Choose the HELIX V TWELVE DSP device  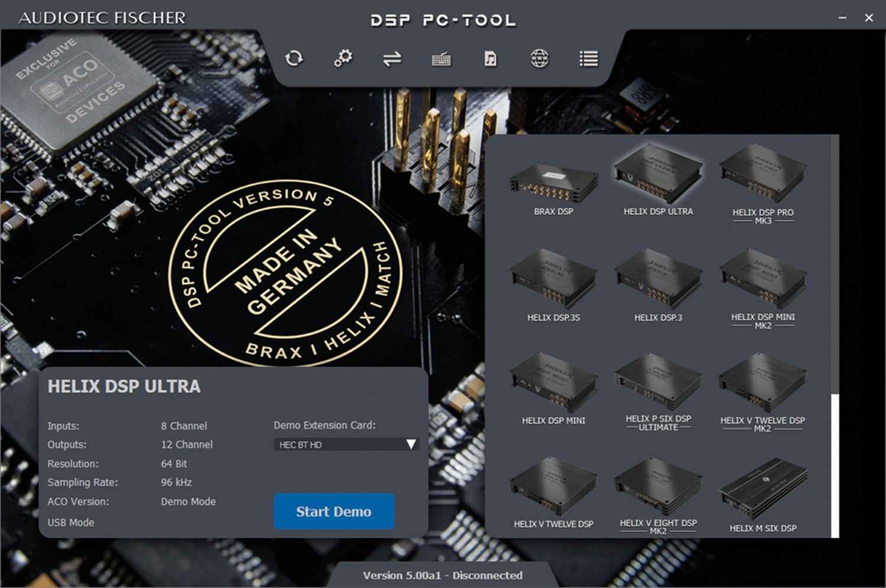pos(553,493)
